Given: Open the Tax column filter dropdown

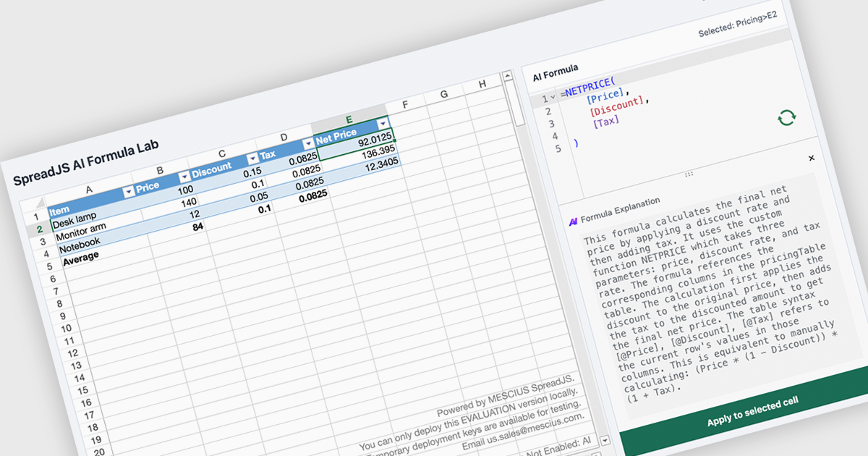Looking at the screenshot, I should tap(308, 143).
